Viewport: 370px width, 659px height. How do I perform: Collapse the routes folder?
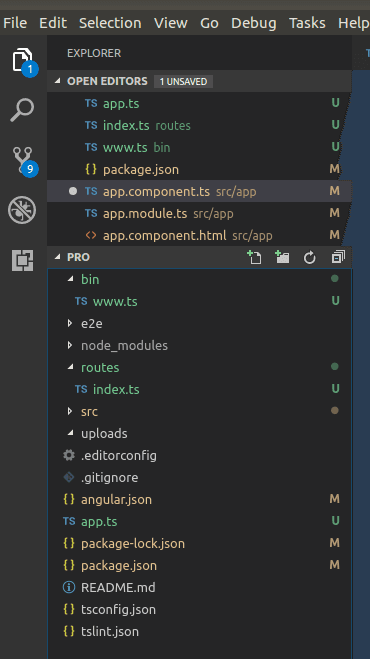71,367
